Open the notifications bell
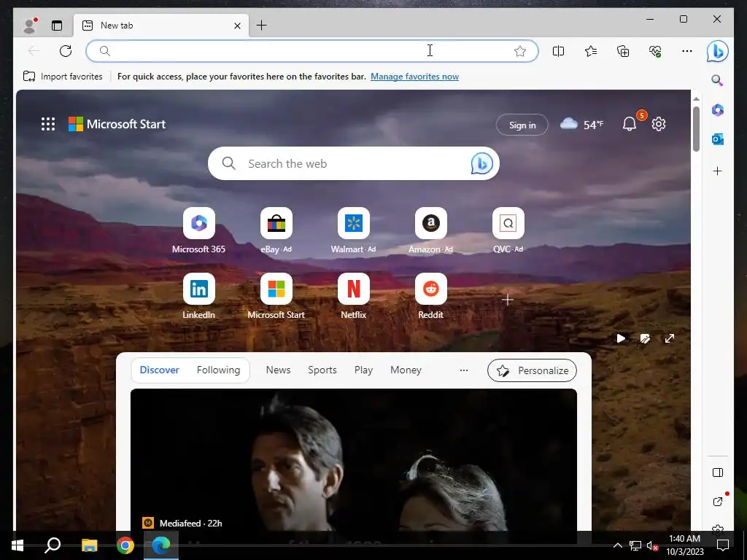 coord(630,124)
